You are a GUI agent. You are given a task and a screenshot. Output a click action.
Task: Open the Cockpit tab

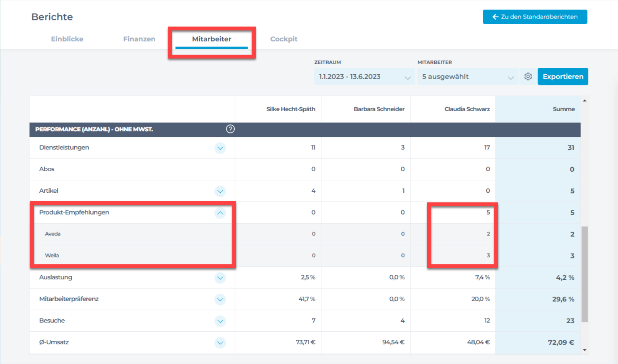click(x=284, y=39)
